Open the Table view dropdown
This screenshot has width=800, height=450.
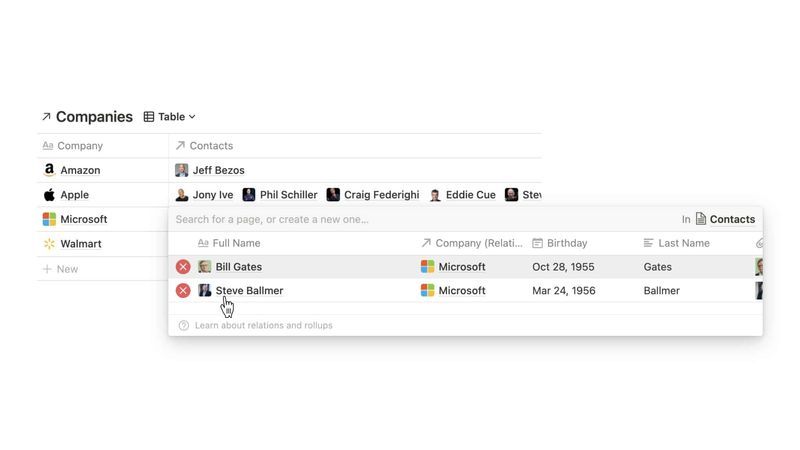coord(170,117)
